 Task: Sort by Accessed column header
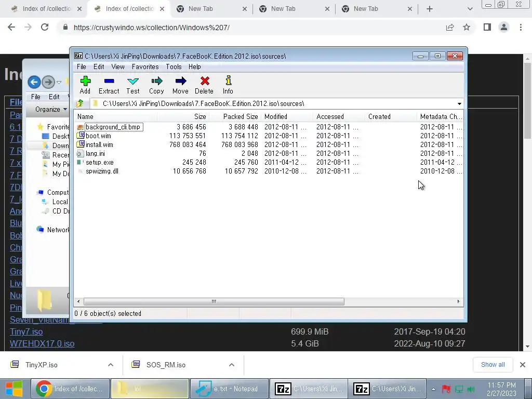click(x=339, y=116)
